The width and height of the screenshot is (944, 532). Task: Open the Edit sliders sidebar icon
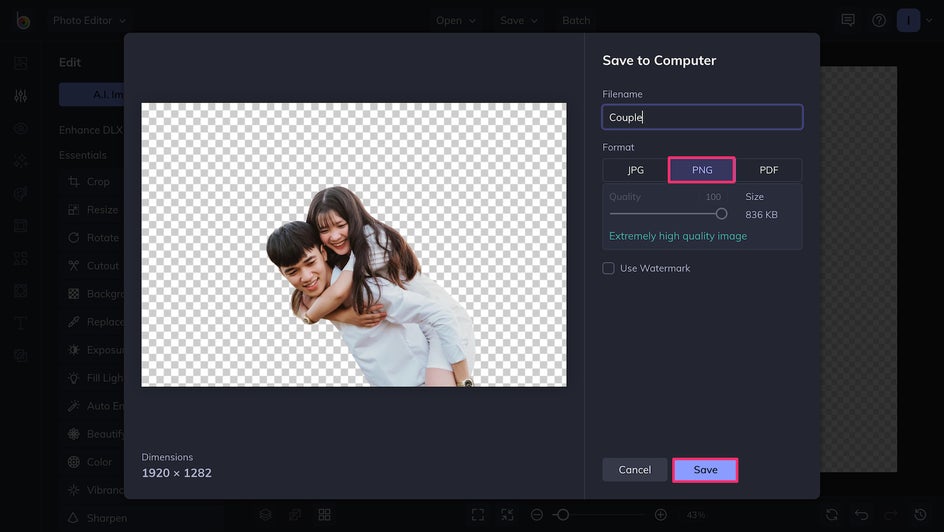(x=20, y=96)
